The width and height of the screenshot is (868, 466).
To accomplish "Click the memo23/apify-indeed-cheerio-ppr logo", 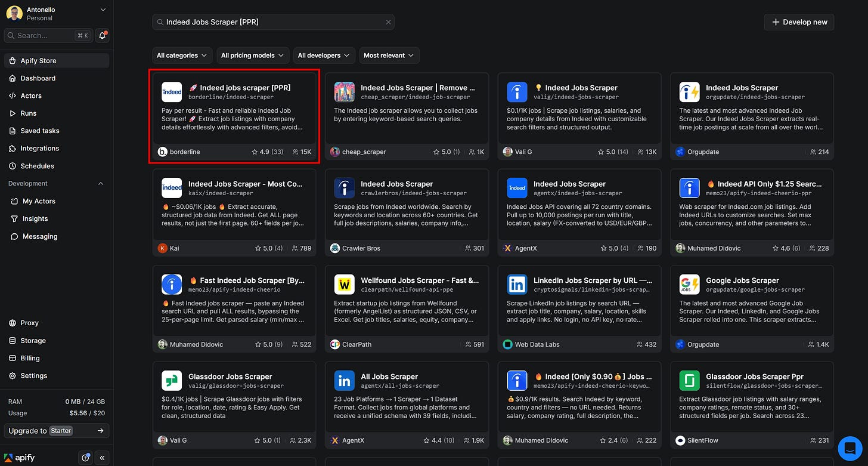I will click(690, 188).
